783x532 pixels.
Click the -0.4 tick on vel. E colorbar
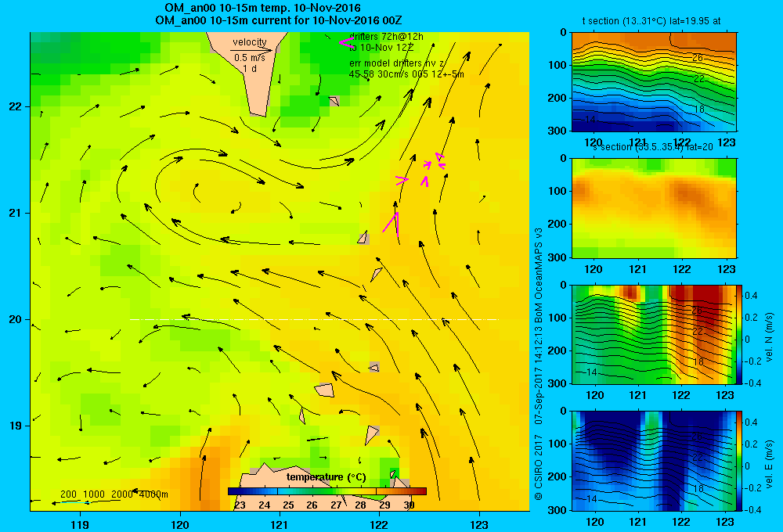(x=752, y=509)
